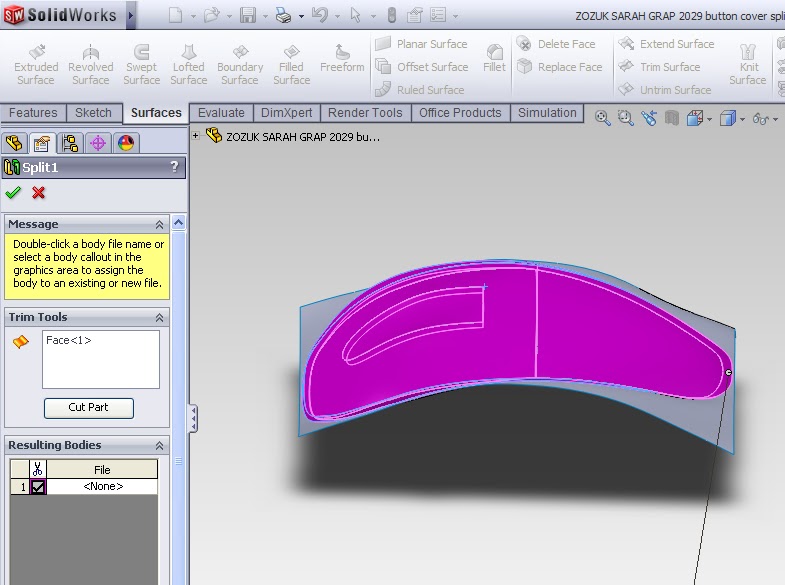The image size is (785, 585).
Task: Click the Extruded Surface tool
Action: pyautogui.click(x=36, y=65)
